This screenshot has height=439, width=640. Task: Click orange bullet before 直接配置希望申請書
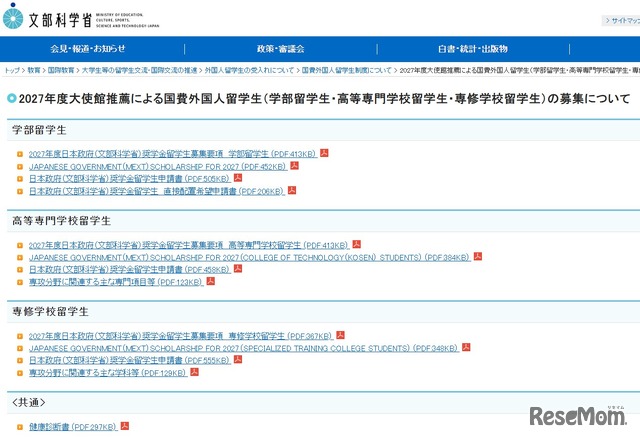pos(20,191)
